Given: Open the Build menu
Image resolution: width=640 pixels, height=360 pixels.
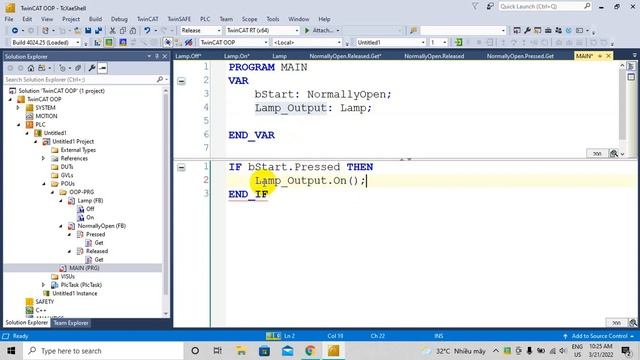Looking at the screenshot, I should pyautogui.click(x=95, y=19).
